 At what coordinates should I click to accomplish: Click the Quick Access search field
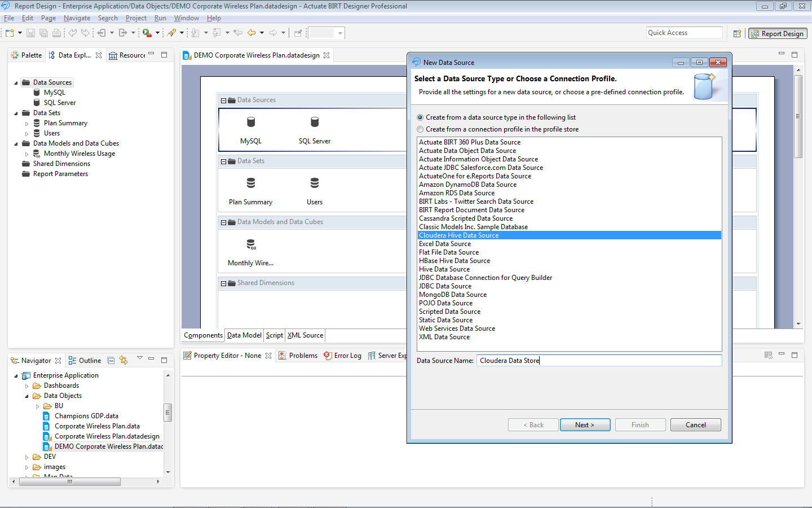685,33
